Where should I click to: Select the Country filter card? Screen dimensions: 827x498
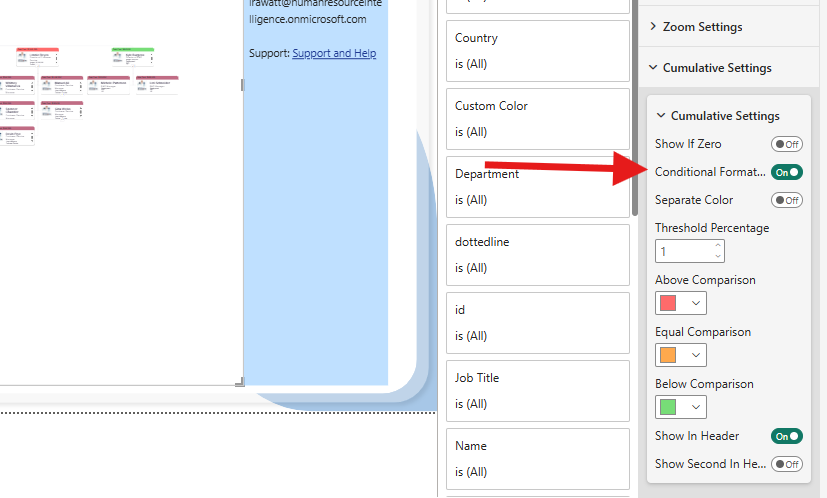pos(537,51)
